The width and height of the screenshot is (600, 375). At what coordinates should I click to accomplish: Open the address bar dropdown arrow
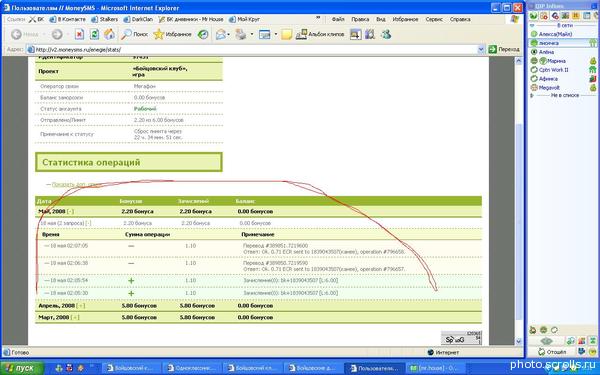pos(481,49)
